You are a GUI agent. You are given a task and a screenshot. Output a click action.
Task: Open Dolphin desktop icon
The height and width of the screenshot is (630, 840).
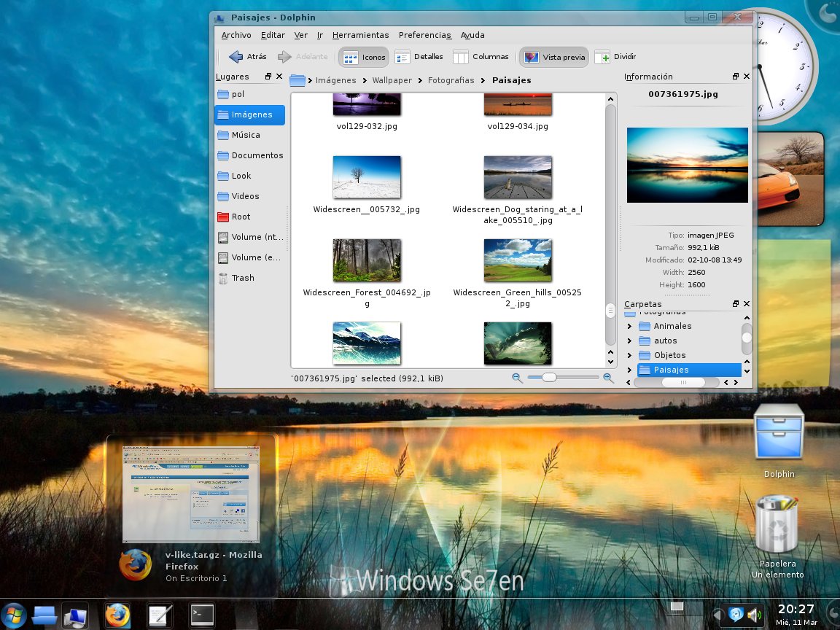(779, 441)
